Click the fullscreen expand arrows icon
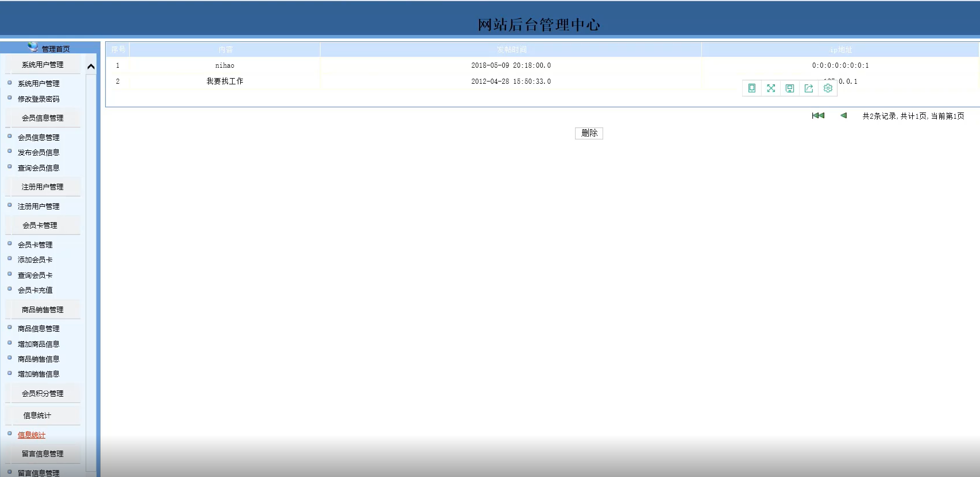980x477 pixels. (771, 88)
